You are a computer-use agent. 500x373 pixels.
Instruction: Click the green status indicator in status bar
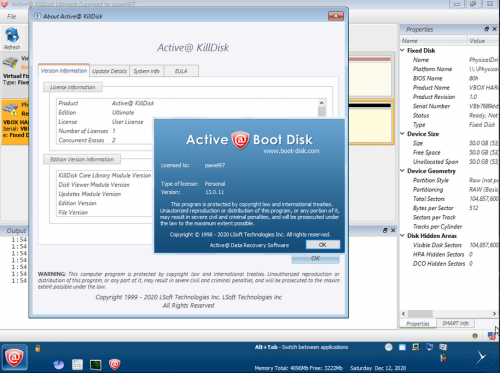[475, 336]
